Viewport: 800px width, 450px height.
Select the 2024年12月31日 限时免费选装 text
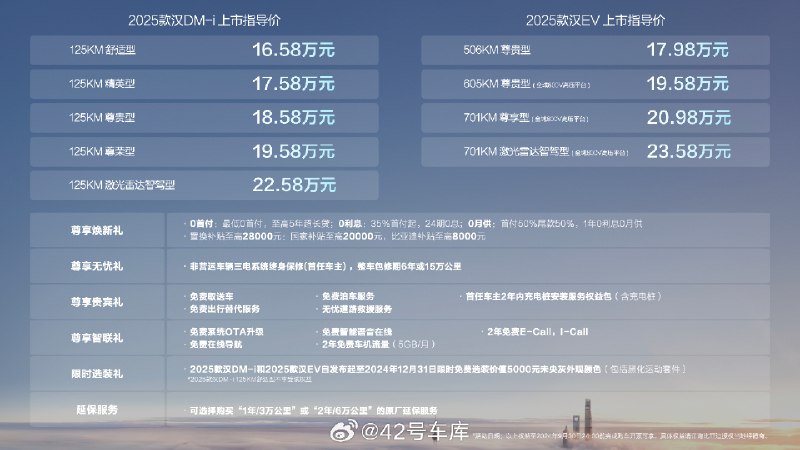coord(437,369)
